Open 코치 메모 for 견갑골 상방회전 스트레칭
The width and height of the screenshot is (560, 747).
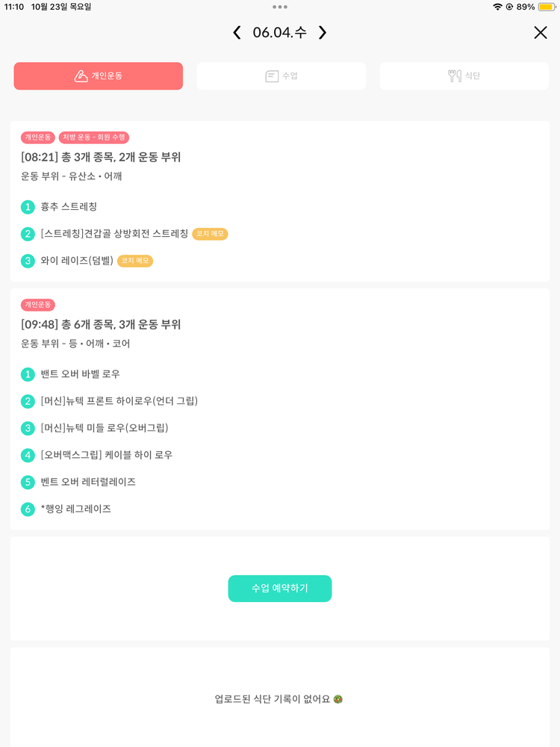tap(210, 234)
